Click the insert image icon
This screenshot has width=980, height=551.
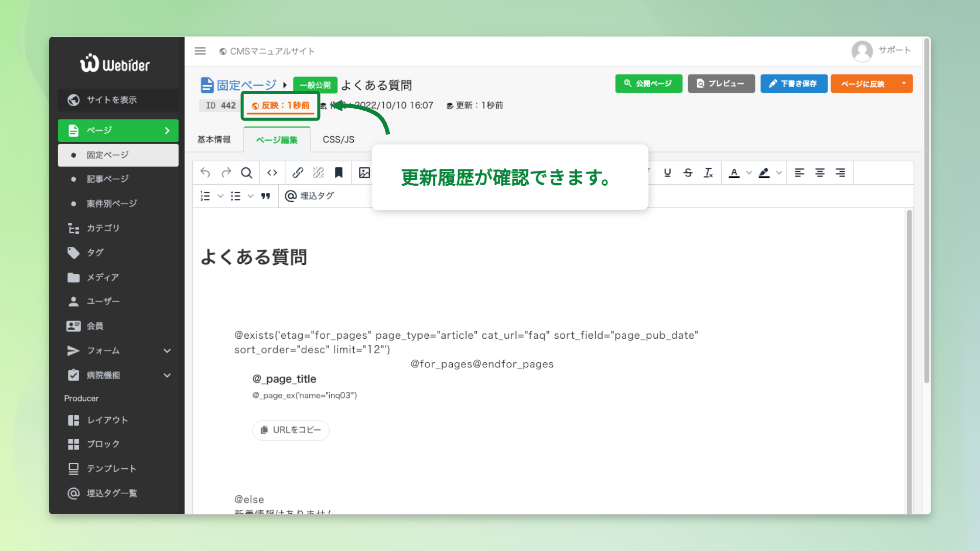(x=364, y=173)
